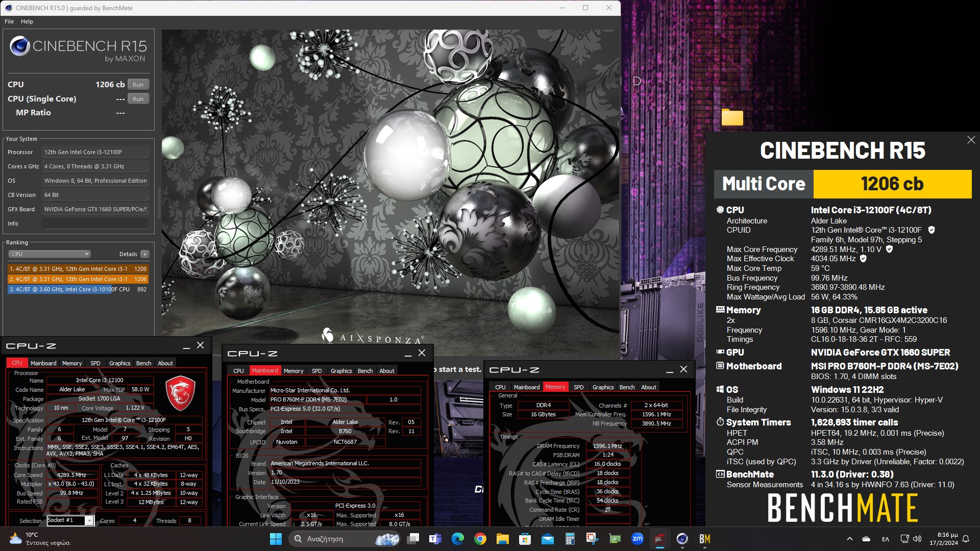Viewport: 980px width, 551px height.
Task: Open SPD tab in middle CPU-Z window
Action: (x=317, y=371)
